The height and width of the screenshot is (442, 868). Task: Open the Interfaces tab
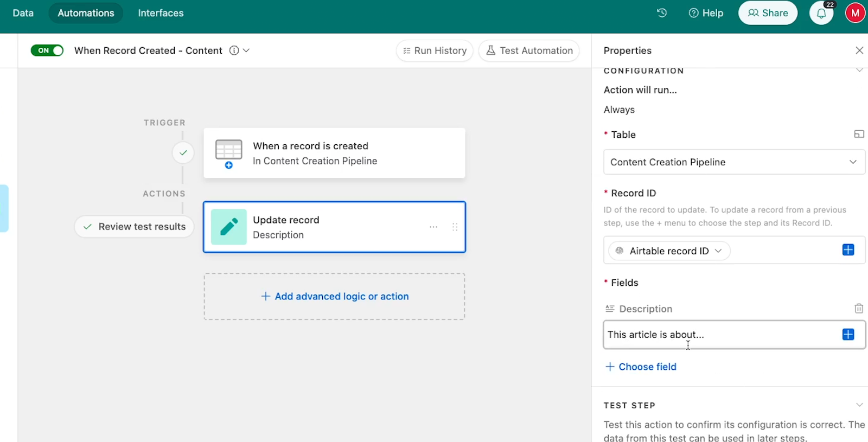[x=161, y=13]
